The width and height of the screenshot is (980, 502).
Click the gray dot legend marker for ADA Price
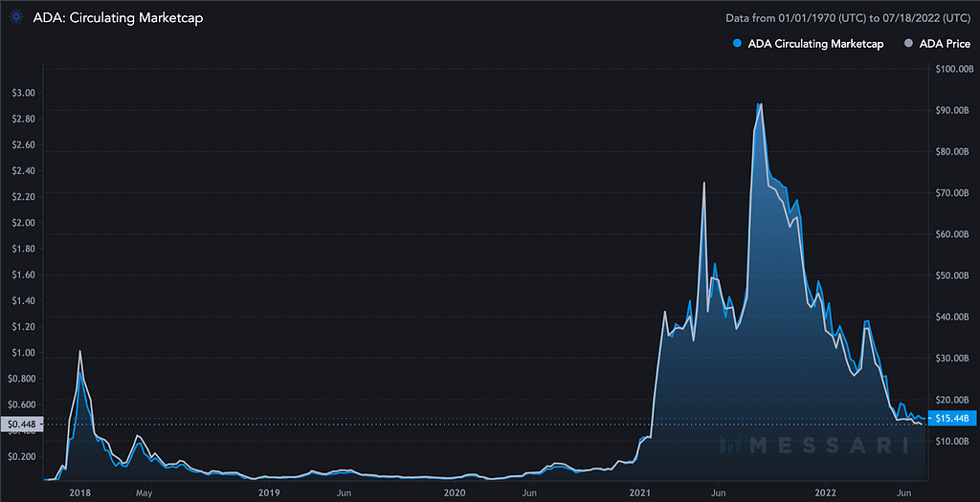pyautogui.click(x=908, y=44)
